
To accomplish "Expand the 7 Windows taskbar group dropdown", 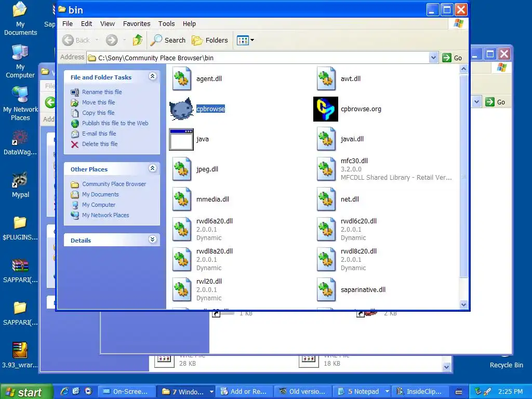I will [211, 392].
